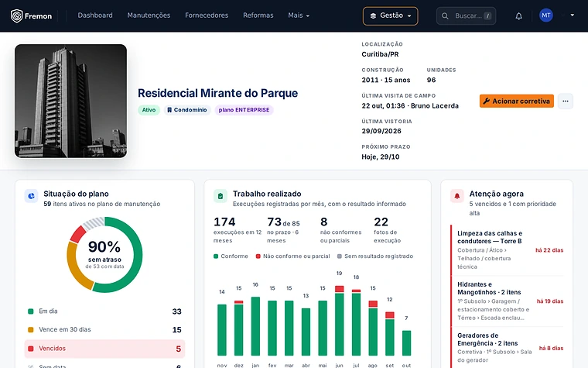588x368 pixels.
Task: Go to the Dashboard tab
Action: point(95,15)
